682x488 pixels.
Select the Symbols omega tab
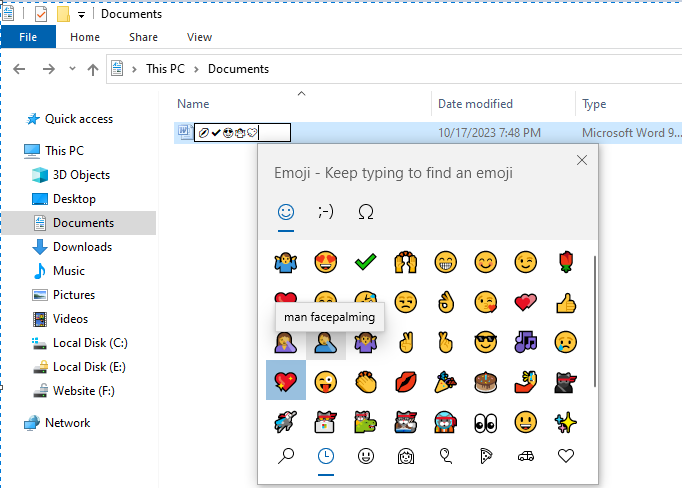pos(366,212)
